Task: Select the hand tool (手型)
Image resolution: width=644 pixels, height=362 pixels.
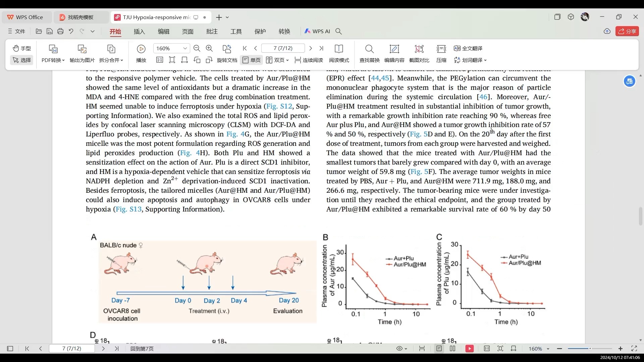Action: [22, 48]
